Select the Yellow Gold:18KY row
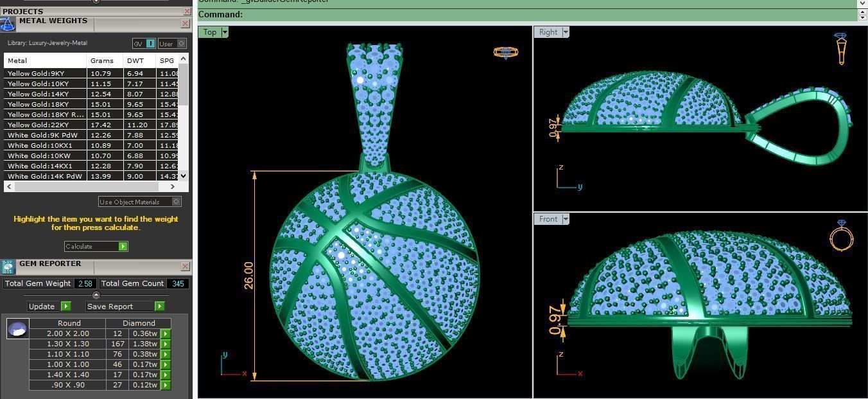The width and height of the screenshot is (868, 399). [x=91, y=104]
